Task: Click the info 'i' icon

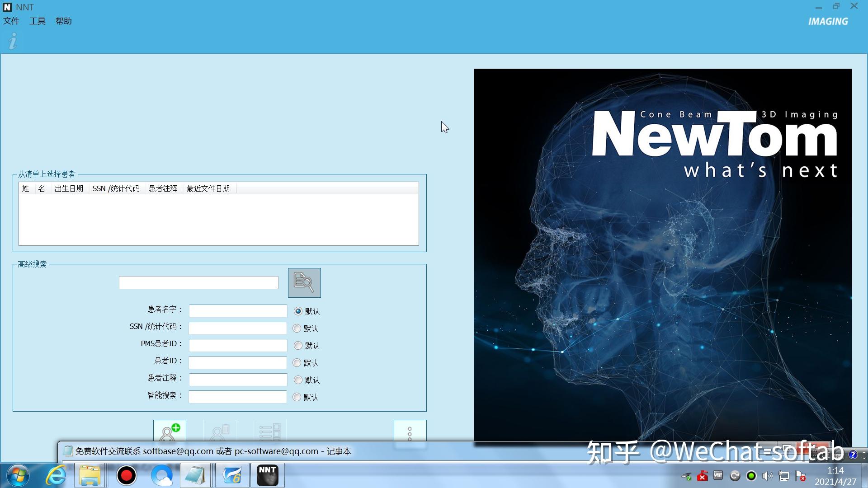Action: pos(13,41)
